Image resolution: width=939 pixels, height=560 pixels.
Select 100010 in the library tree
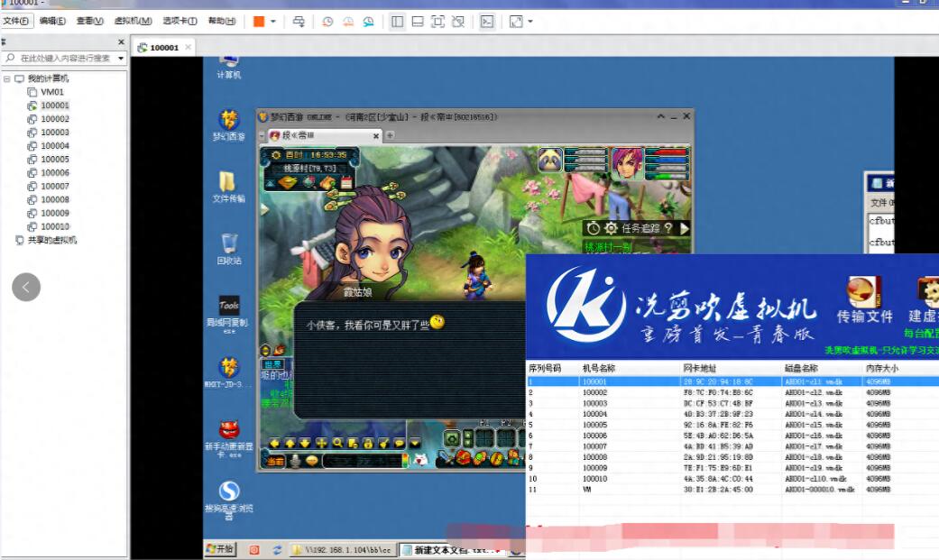(x=54, y=226)
